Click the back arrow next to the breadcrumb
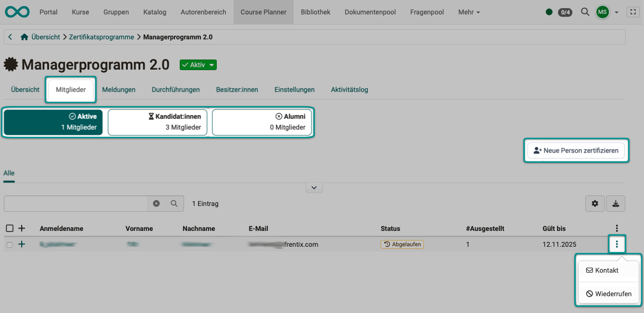644x313 pixels. [x=10, y=36]
